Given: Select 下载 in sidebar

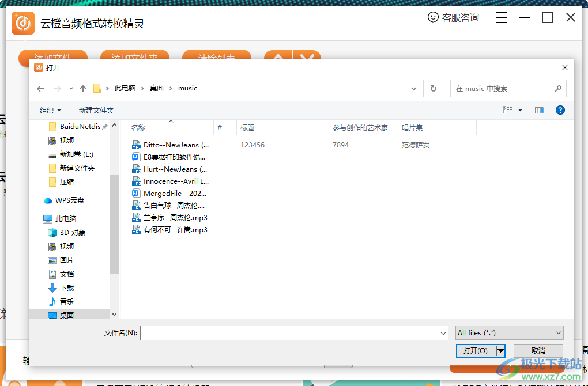Looking at the screenshot, I should tap(62, 288).
